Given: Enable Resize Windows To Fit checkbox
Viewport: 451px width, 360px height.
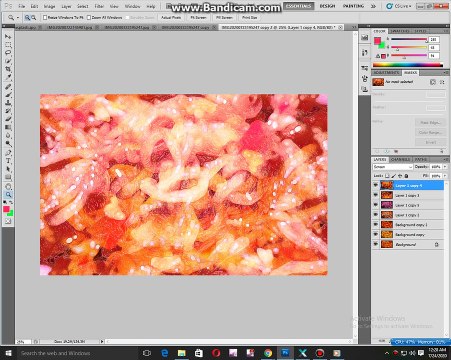Looking at the screenshot, I should point(45,17).
